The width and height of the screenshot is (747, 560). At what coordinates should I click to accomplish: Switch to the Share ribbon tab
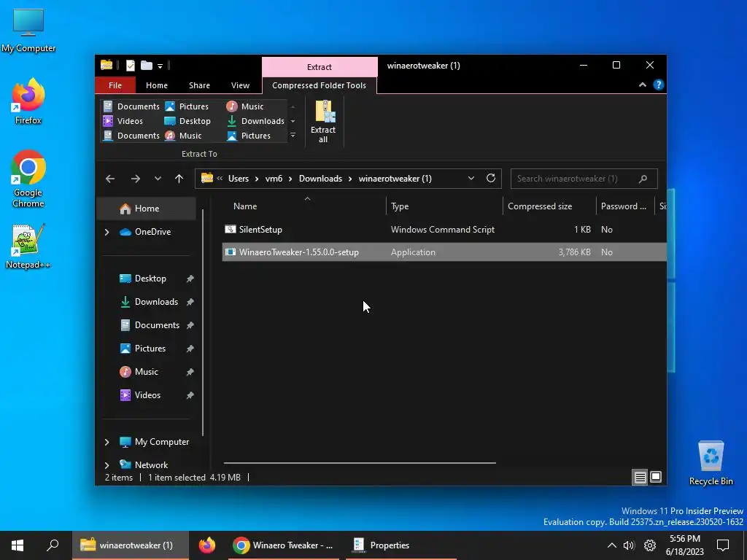coord(199,85)
